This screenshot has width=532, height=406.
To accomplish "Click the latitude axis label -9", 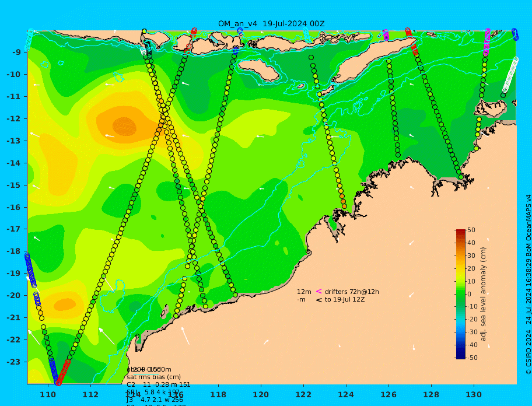I will (16, 52).
